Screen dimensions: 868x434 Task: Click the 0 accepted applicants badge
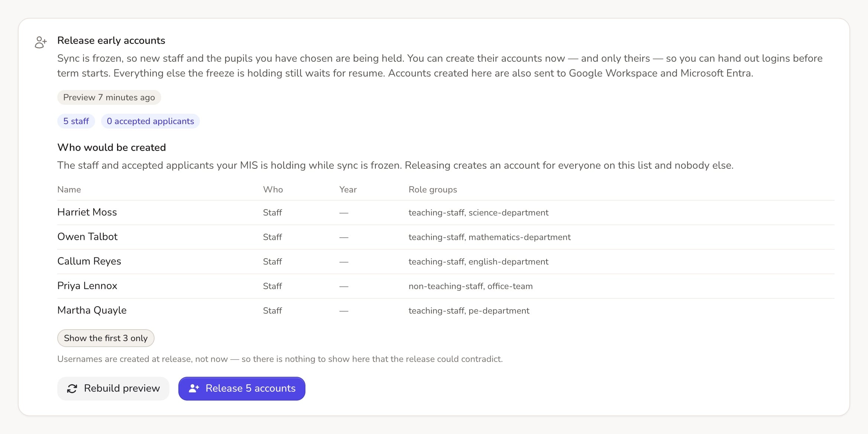tap(150, 121)
